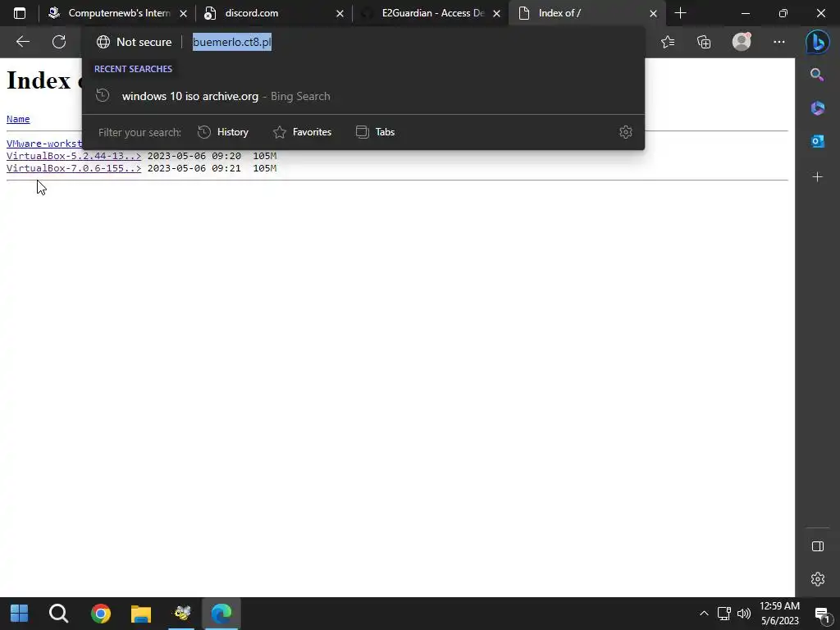Filter search by Tabs

tap(375, 132)
